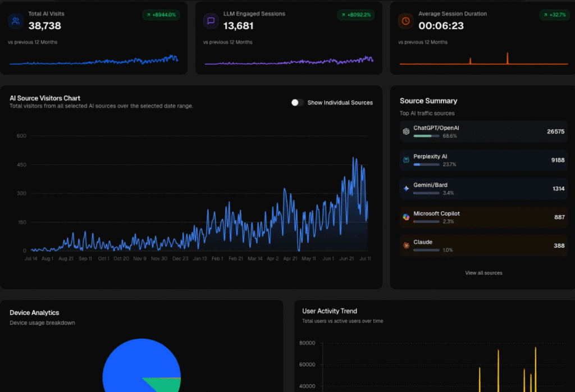Click the Microsoft Copilot logo icon

pos(406,217)
